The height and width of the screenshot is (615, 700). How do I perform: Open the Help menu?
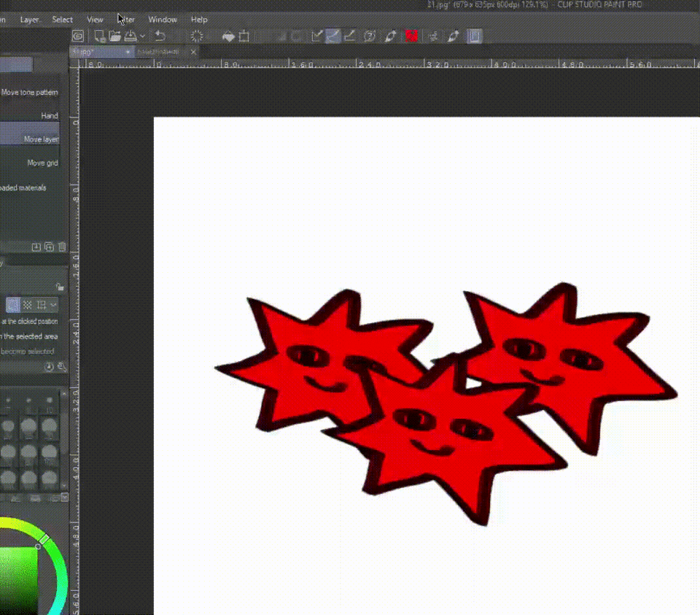199,20
